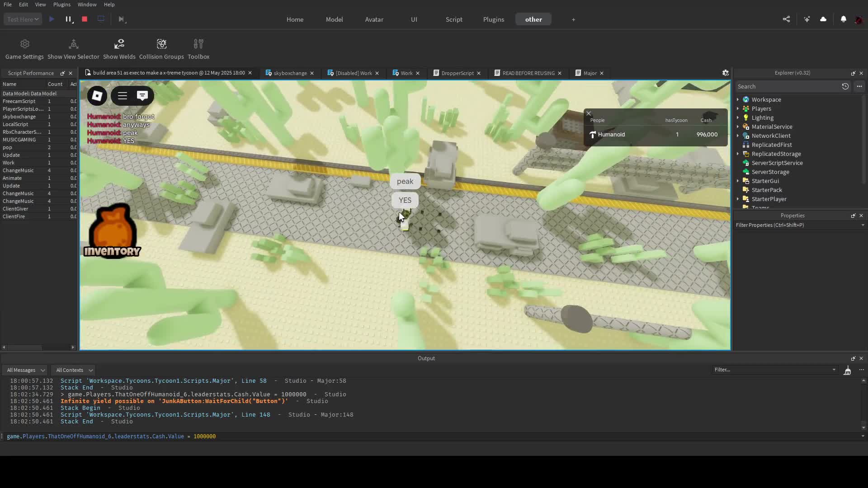Clear the Output window
This screenshot has width=868, height=488.
847,371
